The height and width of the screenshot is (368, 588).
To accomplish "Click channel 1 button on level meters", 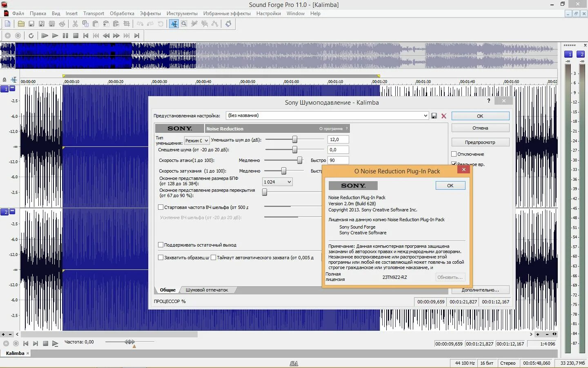I will [x=569, y=54].
